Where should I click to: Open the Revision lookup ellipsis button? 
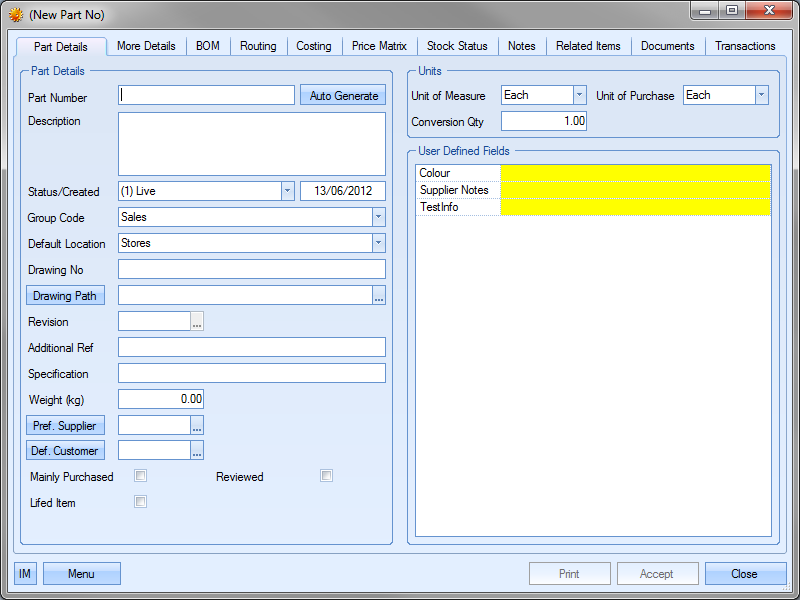point(197,322)
